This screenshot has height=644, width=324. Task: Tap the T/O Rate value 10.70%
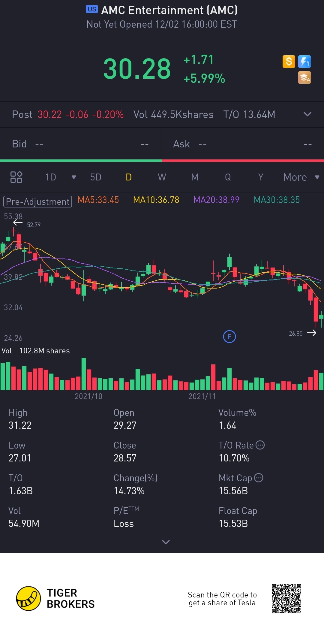coord(234,458)
